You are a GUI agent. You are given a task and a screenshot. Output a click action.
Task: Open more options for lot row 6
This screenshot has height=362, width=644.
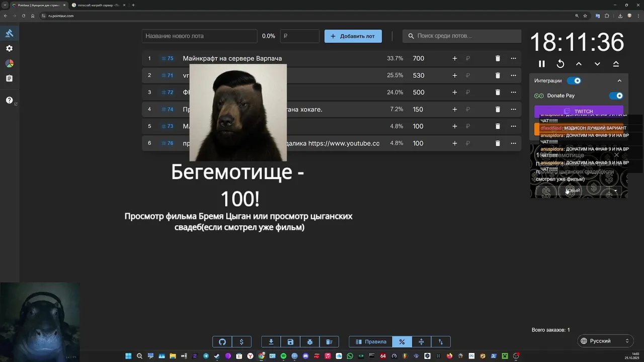(513, 143)
